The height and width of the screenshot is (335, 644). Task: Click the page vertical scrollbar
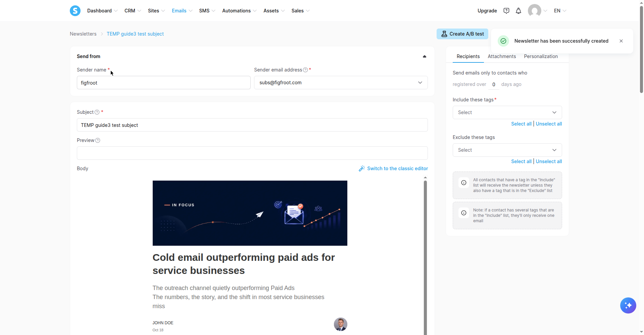point(641,49)
